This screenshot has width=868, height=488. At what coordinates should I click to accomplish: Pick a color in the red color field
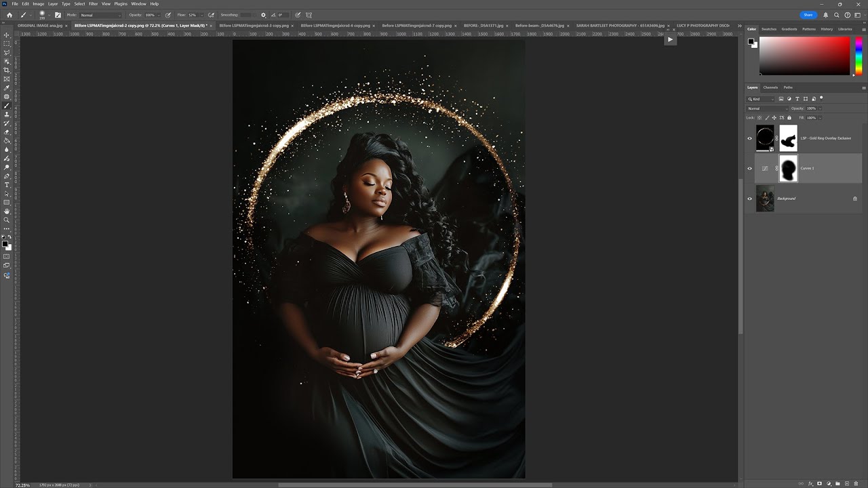[804, 56]
